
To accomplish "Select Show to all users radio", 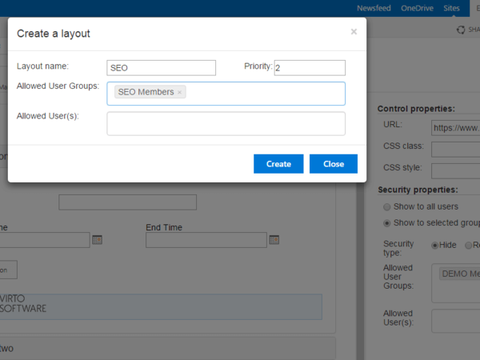I will (387, 207).
